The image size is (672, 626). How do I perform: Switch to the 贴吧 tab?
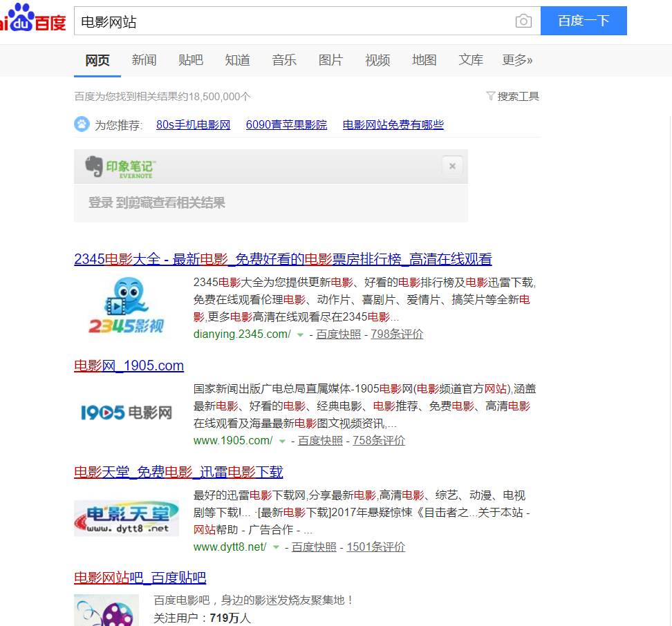tap(191, 60)
